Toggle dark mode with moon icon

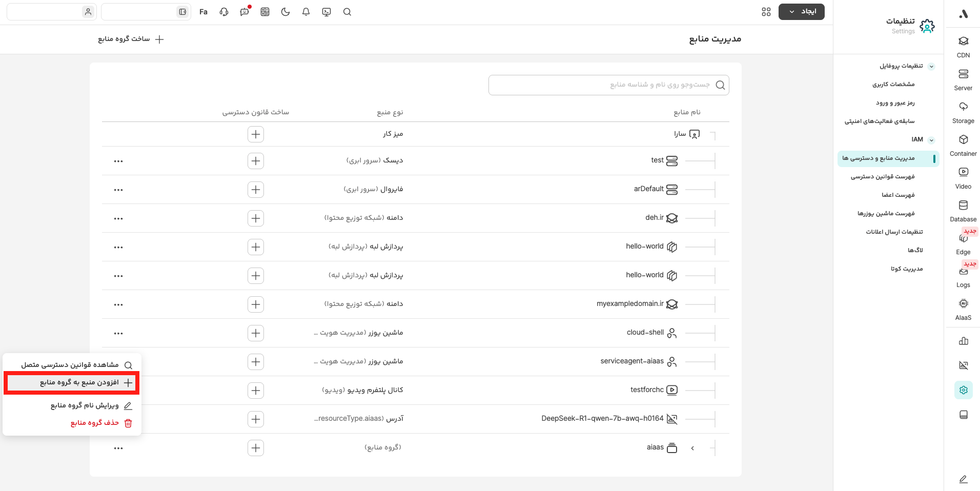[x=285, y=12]
